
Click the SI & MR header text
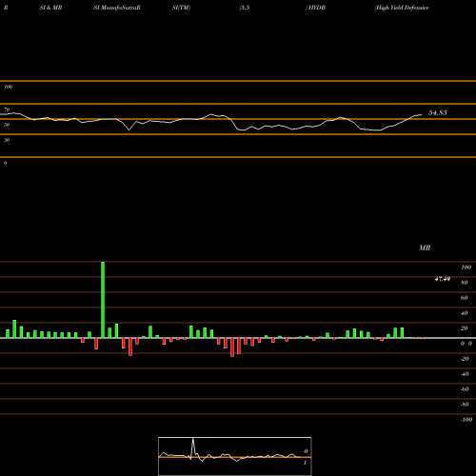(50, 8)
